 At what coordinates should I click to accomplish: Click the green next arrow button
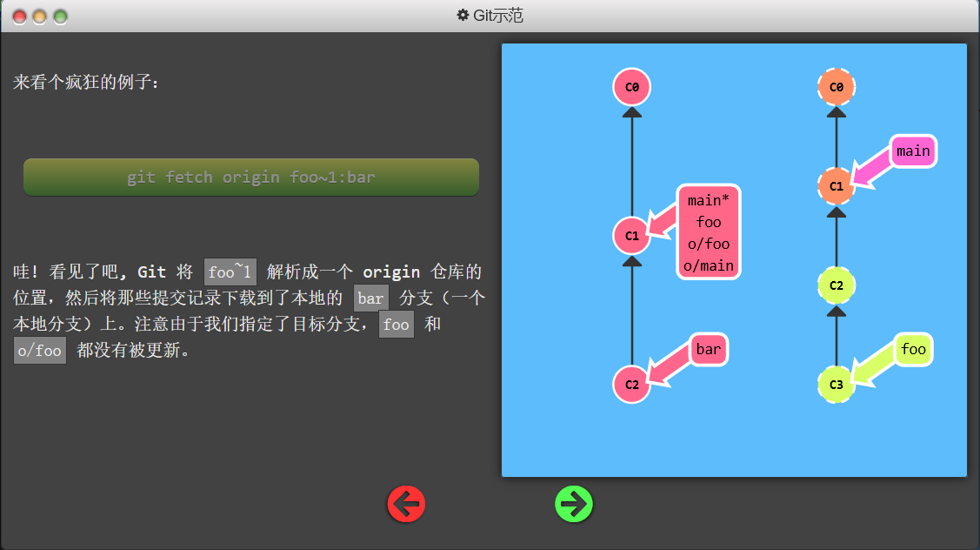coord(574,504)
